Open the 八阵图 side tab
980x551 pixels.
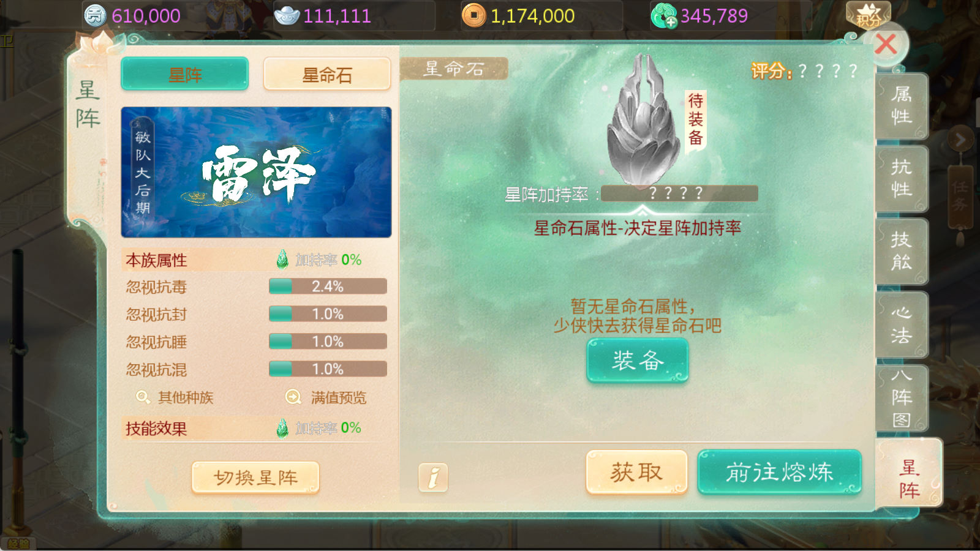(901, 397)
